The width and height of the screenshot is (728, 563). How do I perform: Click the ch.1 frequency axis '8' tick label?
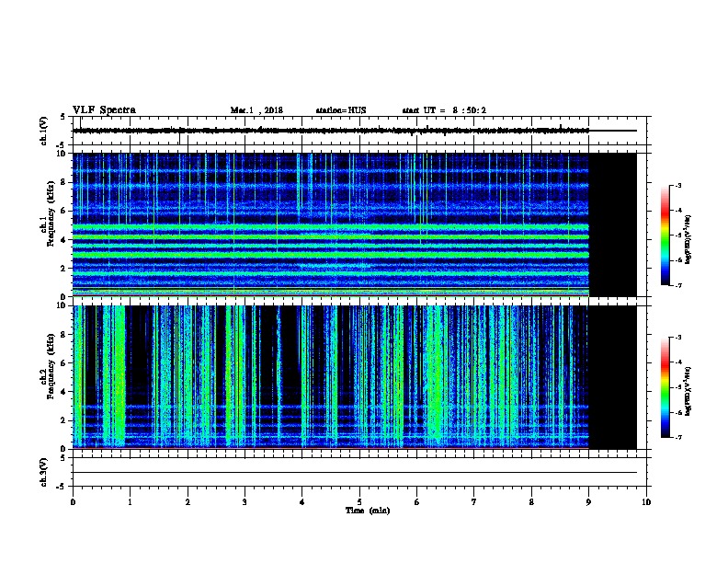coord(63,182)
